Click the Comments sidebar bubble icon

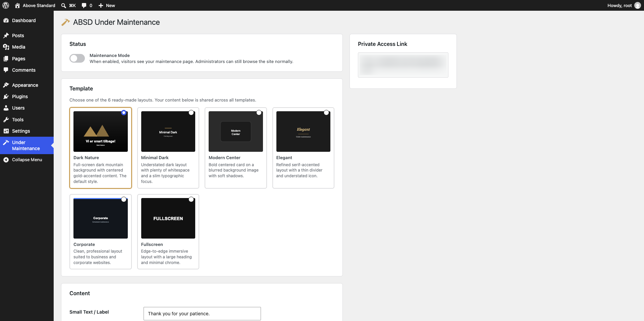pyautogui.click(x=6, y=70)
